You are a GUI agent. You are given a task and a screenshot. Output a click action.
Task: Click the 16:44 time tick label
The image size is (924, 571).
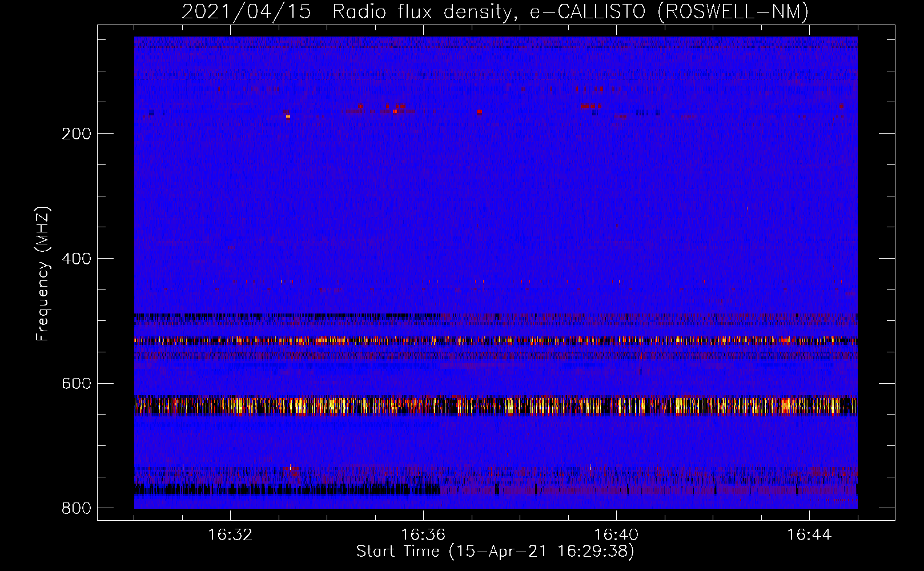(x=809, y=535)
